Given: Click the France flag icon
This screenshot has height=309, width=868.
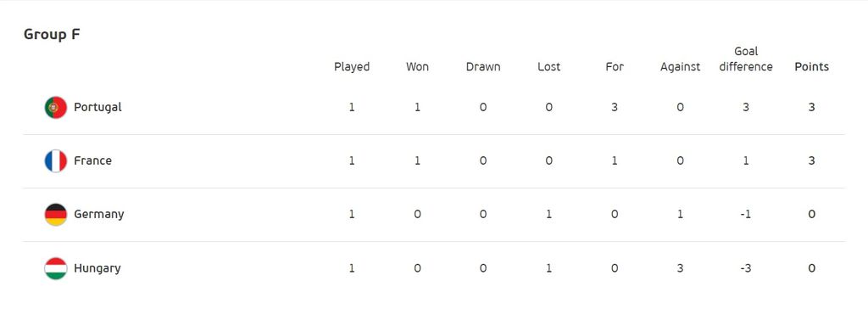Looking at the screenshot, I should (x=56, y=161).
